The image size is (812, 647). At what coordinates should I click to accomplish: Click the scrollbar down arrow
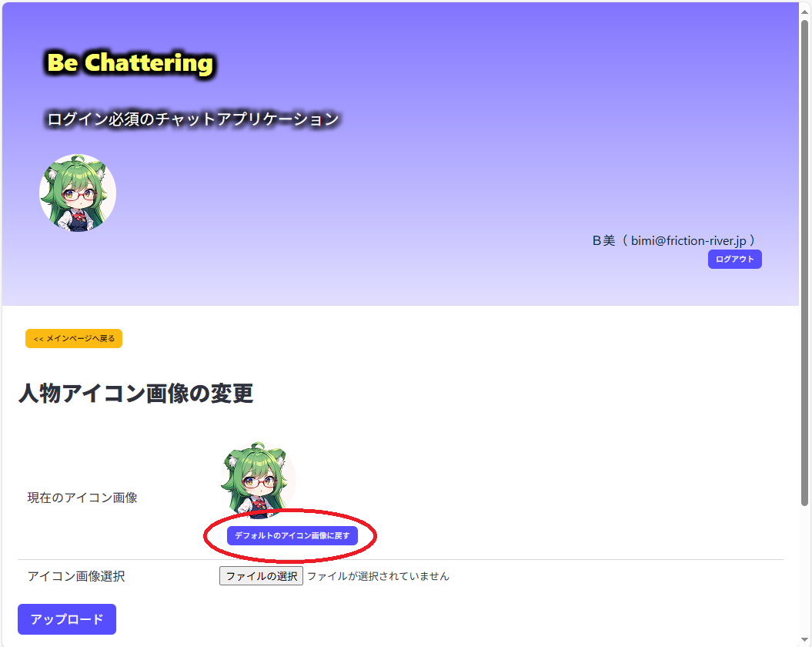click(805, 640)
